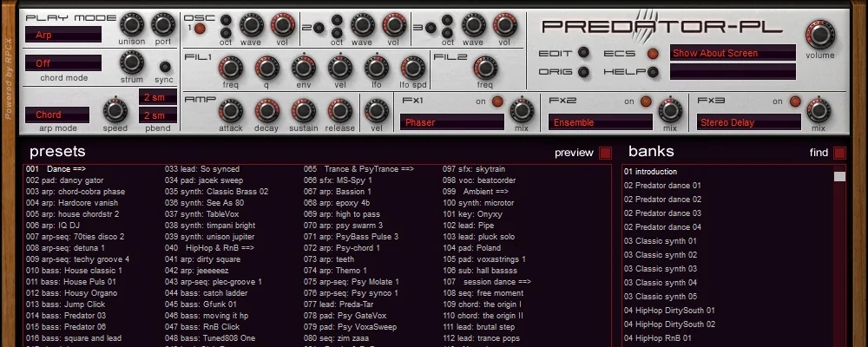Click the banks list scrollbar thumb
Image resolution: width=868 pixels, height=347 pixels.
pos(839,177)
